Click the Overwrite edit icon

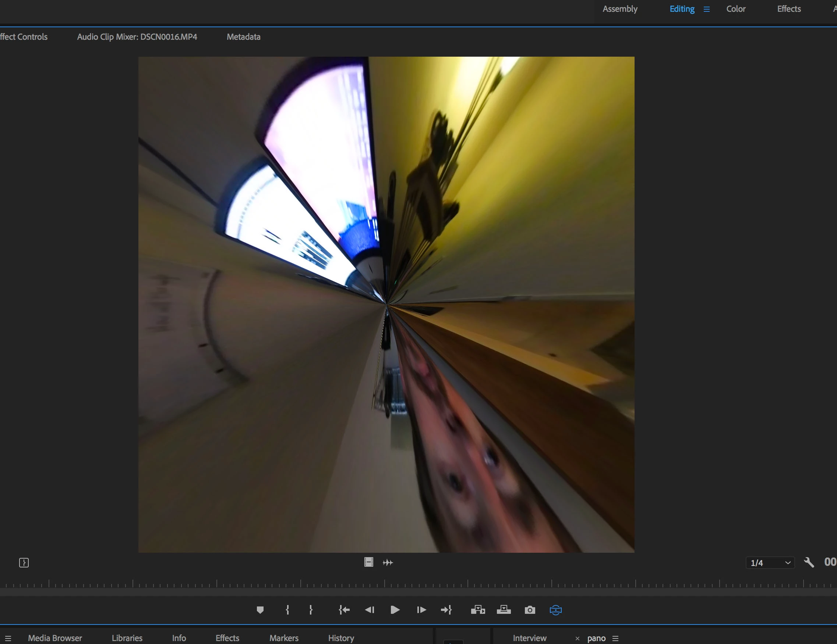pos(504,610)
